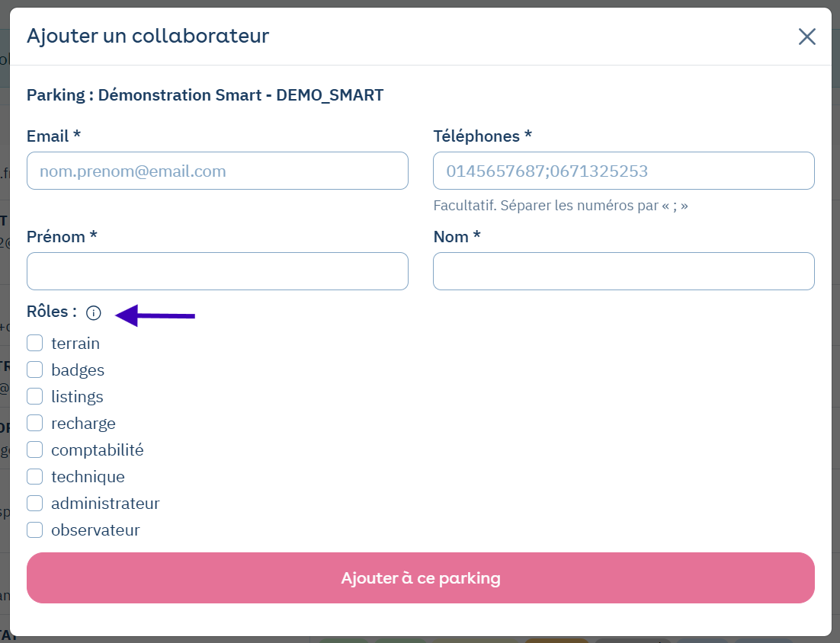Screen dimensions: 840x643
Task: Tick the observateur role checkbox
Action: click(35, 530)
